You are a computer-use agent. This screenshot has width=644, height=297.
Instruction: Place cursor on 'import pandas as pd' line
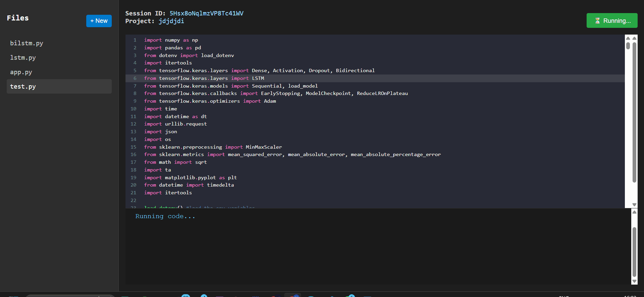click(x=172, y=48)
